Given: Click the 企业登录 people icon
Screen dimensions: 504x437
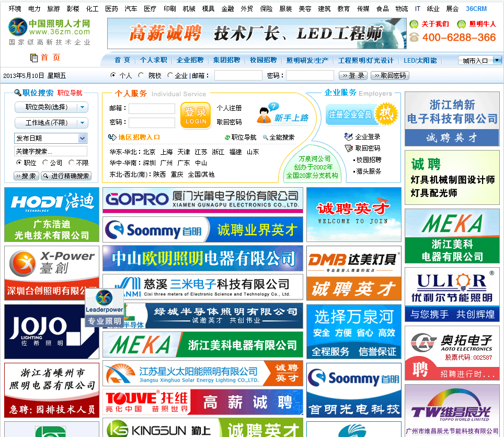Looking at the screenshot, I should coord(348,137).
